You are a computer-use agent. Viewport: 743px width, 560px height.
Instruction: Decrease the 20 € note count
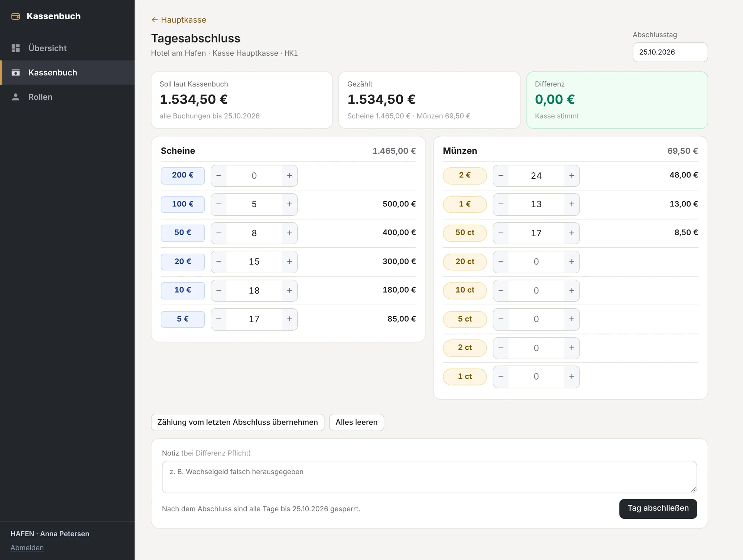(x=219, y=262)
